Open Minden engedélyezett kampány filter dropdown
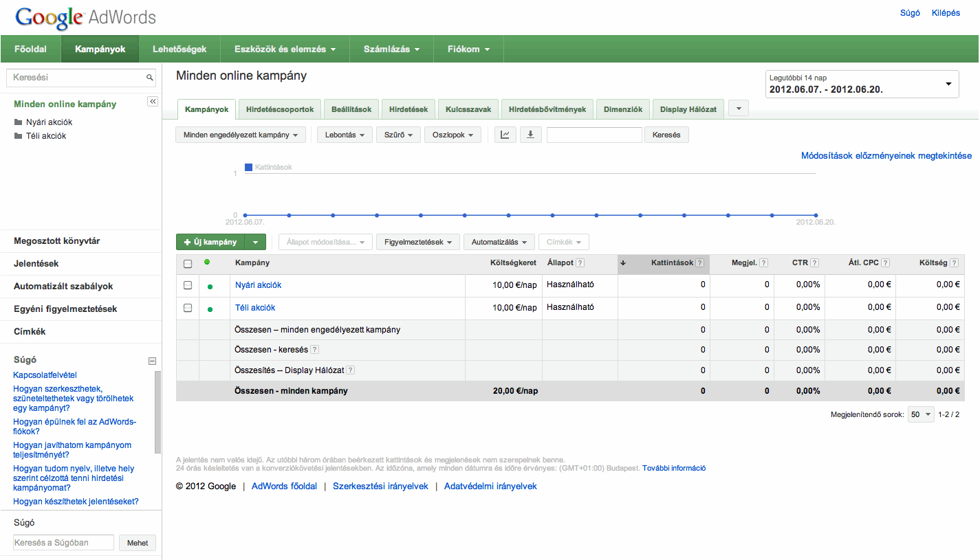The height and width of the screenshot is (560, 980). pyautogui.click(x=241, y=135)
